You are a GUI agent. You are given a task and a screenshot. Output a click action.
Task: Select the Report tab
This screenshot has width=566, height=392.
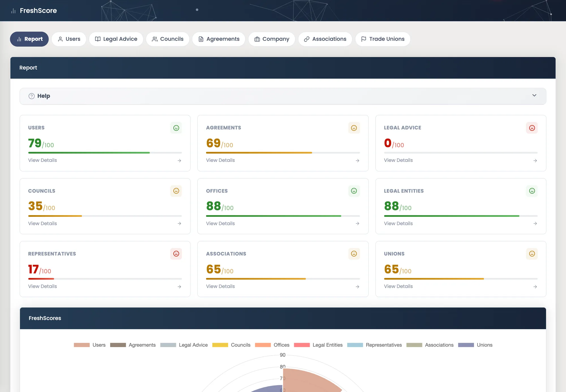[x=29, y=39]
